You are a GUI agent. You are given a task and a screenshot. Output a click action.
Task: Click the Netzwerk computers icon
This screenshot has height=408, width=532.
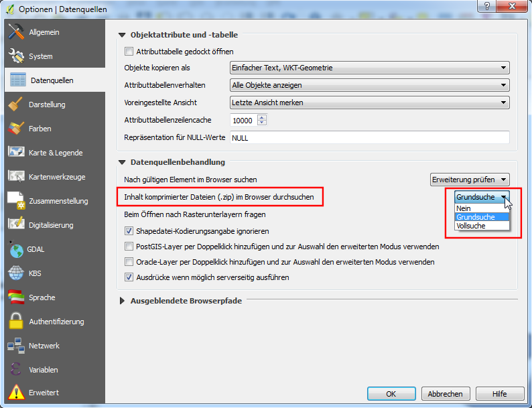pos(16,345)
